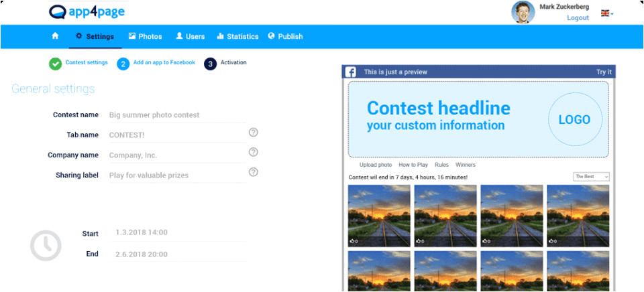Click the help icon beside Sharing label
Viewport: 644px width, 292px height.
click(x=253, y=172)
